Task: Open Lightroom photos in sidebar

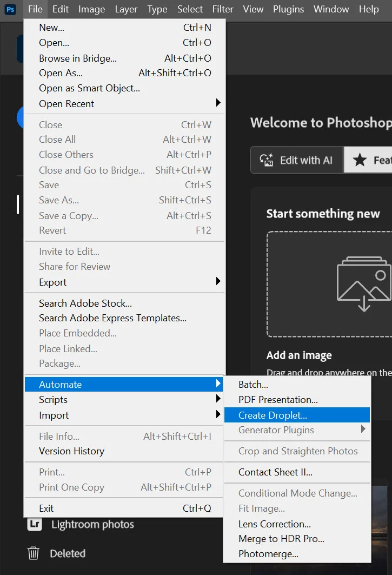Action: pyautogui.click(x=81, y=524)
